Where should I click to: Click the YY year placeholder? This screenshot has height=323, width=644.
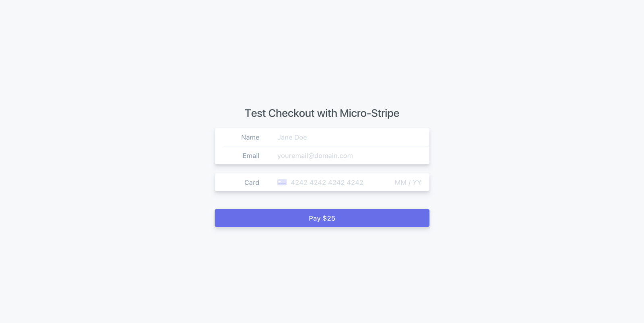[x=417, y=182]
